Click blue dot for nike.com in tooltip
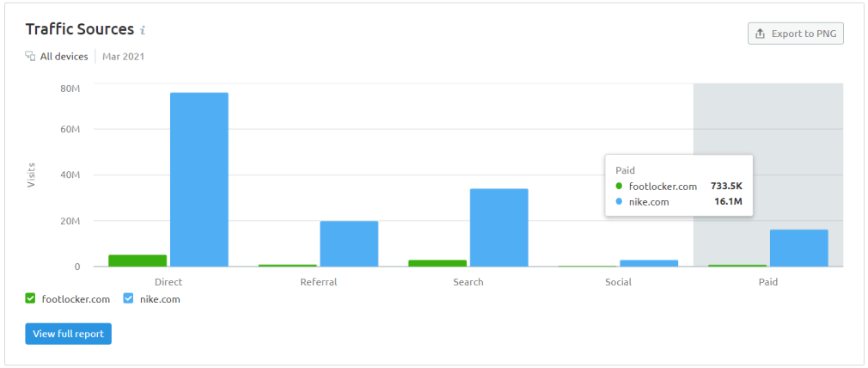The image size is (868, 368). point(619,202)
